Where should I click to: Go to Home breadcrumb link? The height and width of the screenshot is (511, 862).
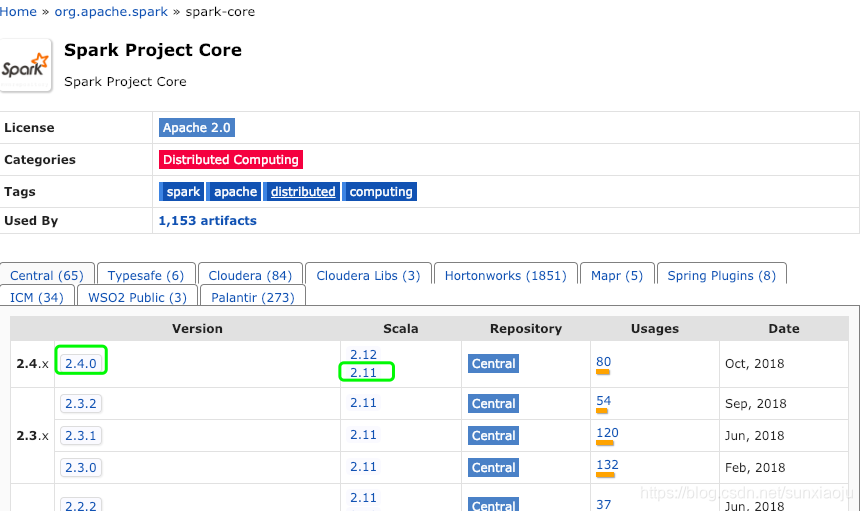(x=18, y=12)
